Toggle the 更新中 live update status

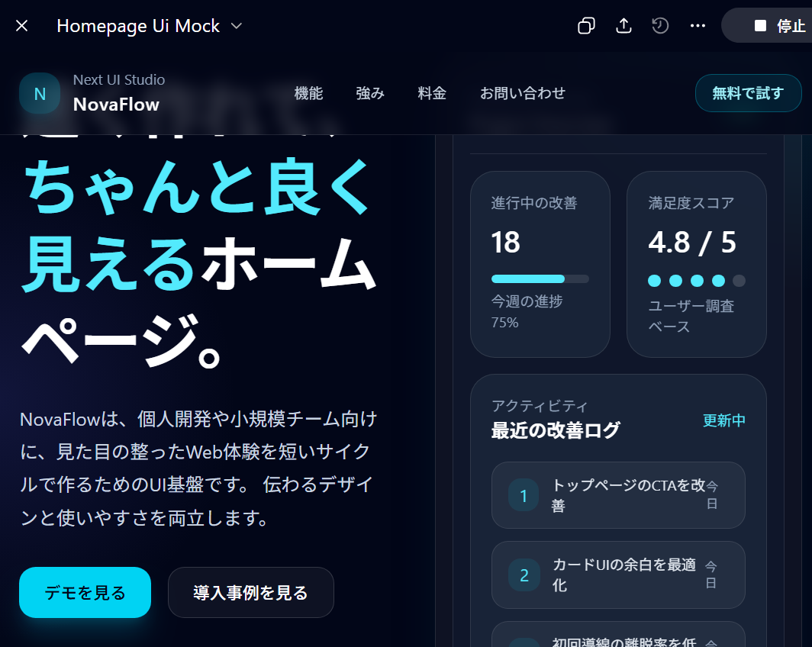723,420
